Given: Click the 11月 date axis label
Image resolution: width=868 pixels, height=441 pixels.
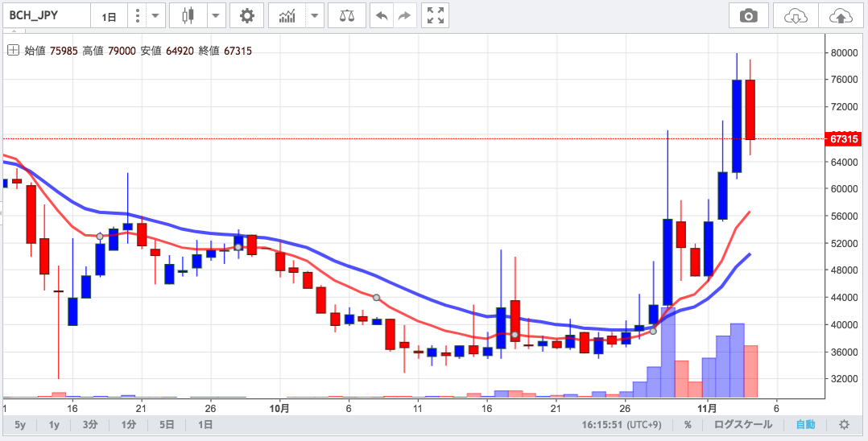Looking at the screenshot, I should (x=708, y=408).
